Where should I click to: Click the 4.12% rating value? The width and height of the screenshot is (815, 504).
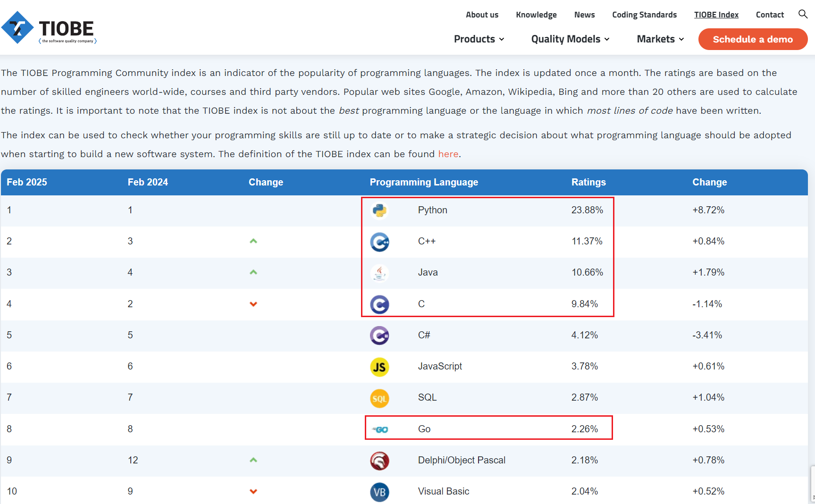[x=584, y=335]
